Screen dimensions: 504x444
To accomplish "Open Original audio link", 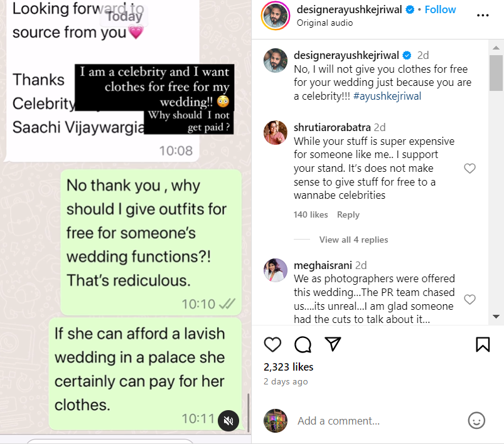I will (324, 23).
